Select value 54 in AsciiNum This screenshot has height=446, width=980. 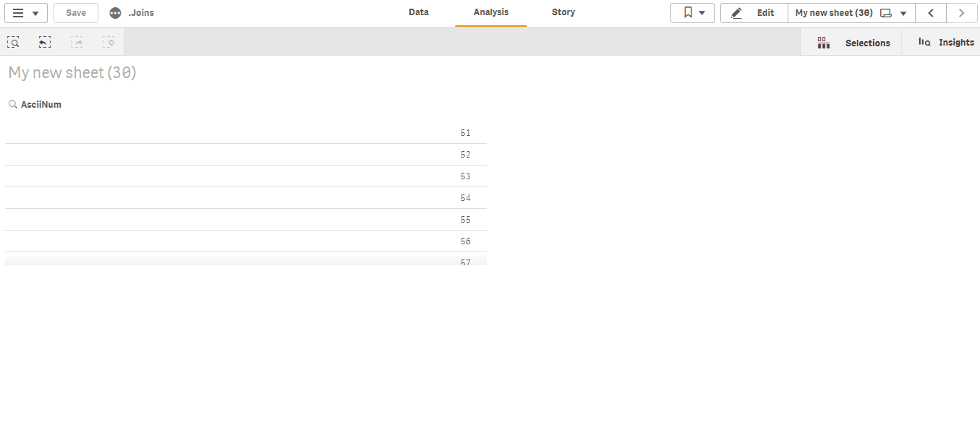tap(246, 198)
